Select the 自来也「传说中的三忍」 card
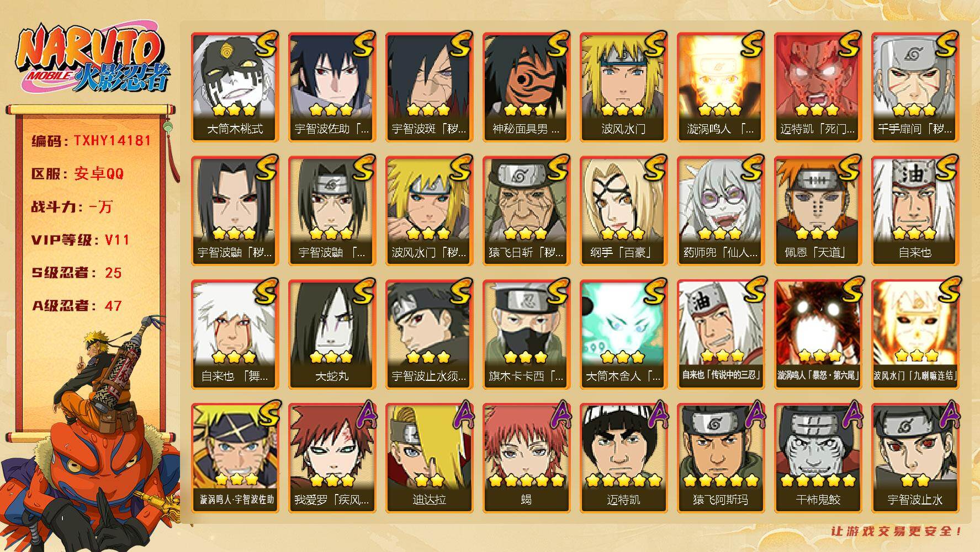 coord(721,335)
